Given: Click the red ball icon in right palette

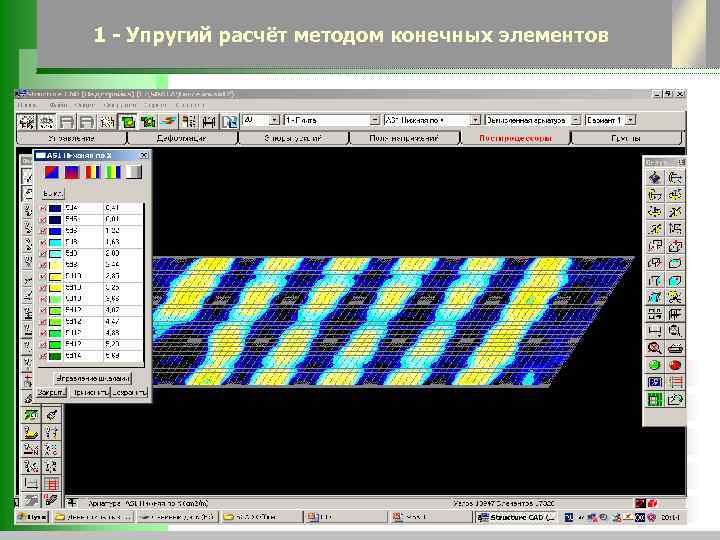Looking at the screenshot, I should [675, 365].
